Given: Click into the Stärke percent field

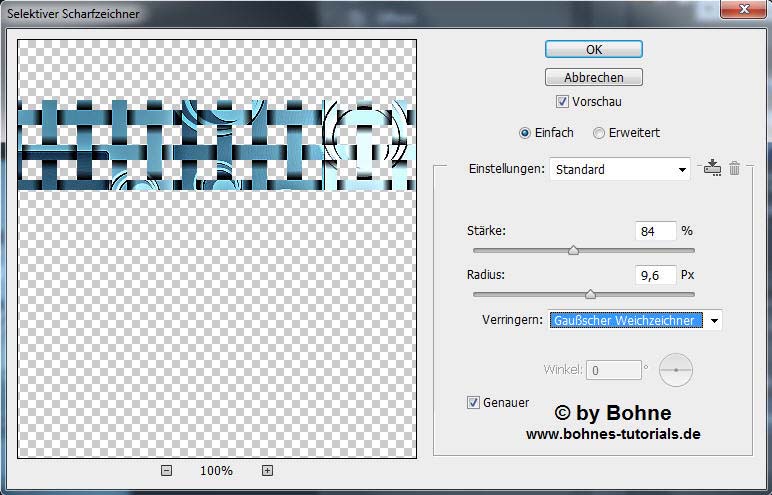Looking at the screenshot, I should 655,231.
